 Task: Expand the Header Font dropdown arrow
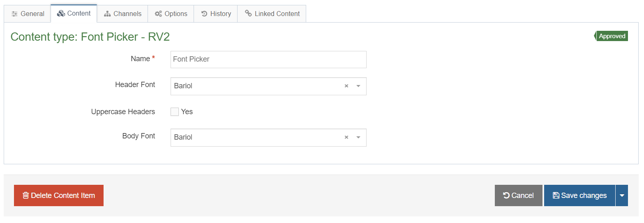tap(358, 86)
